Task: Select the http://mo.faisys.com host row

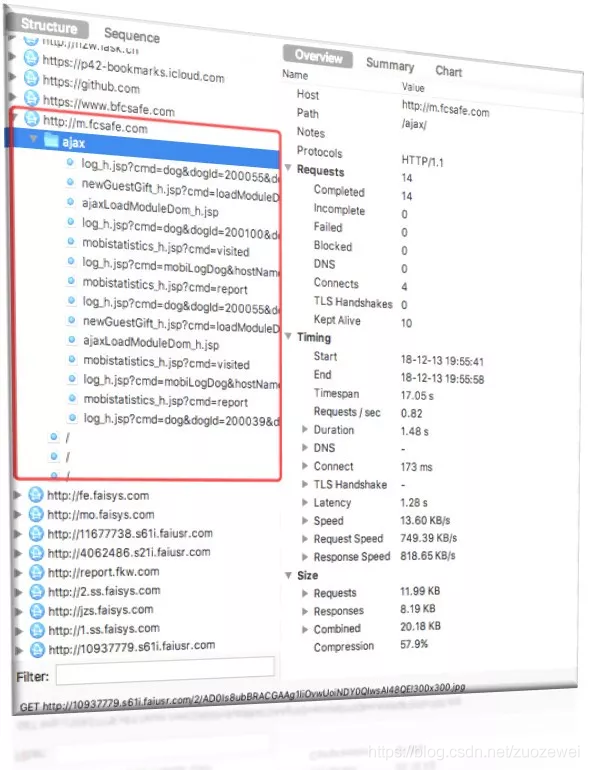Action: 101,515
